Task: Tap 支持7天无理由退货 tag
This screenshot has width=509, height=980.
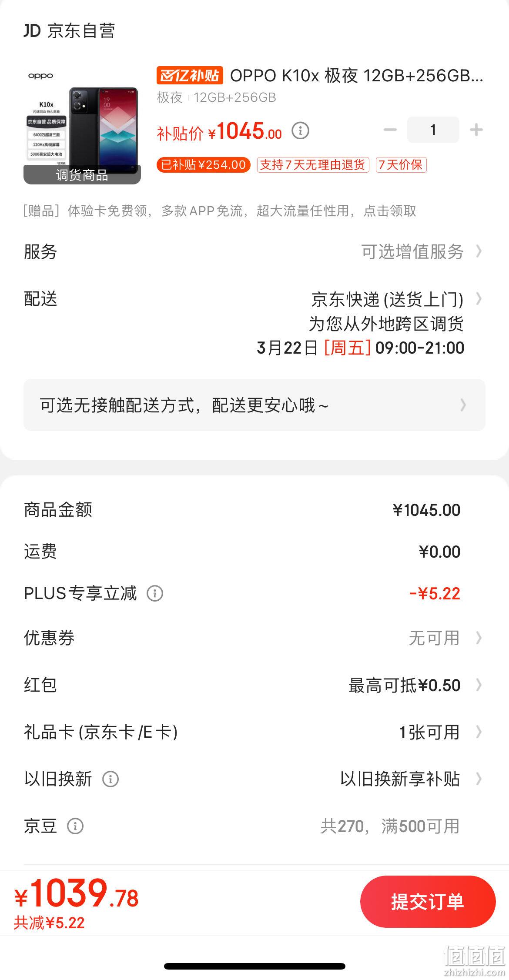Action: pos(313,165)
